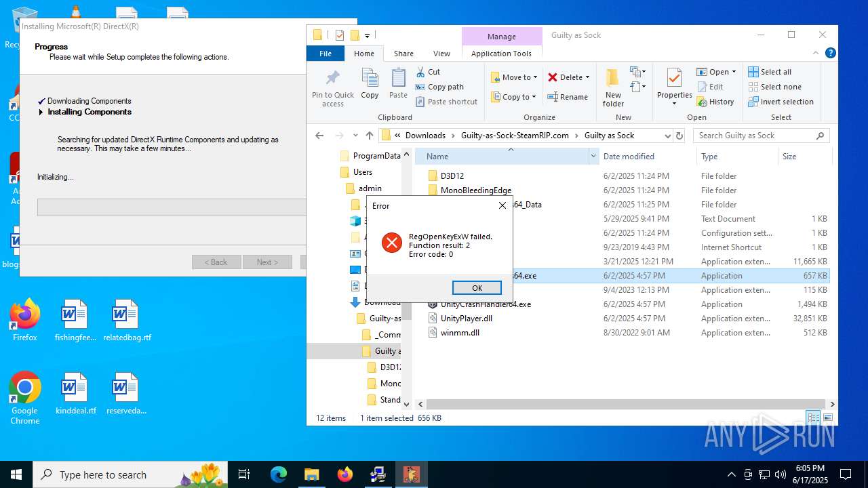Go Forward in Explorer navigation
The image size is (868, 488).
pyautogui.click(x=340, y=136)
